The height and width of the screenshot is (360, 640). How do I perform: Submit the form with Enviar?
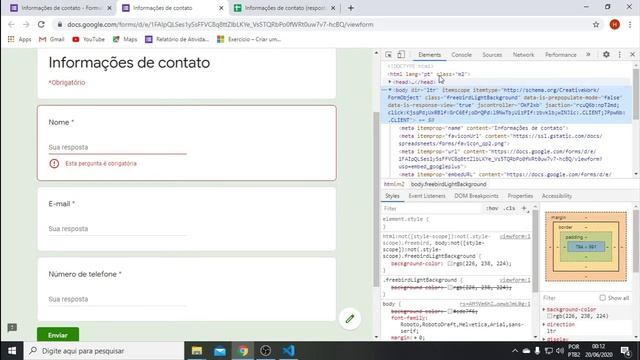(58, 335)
